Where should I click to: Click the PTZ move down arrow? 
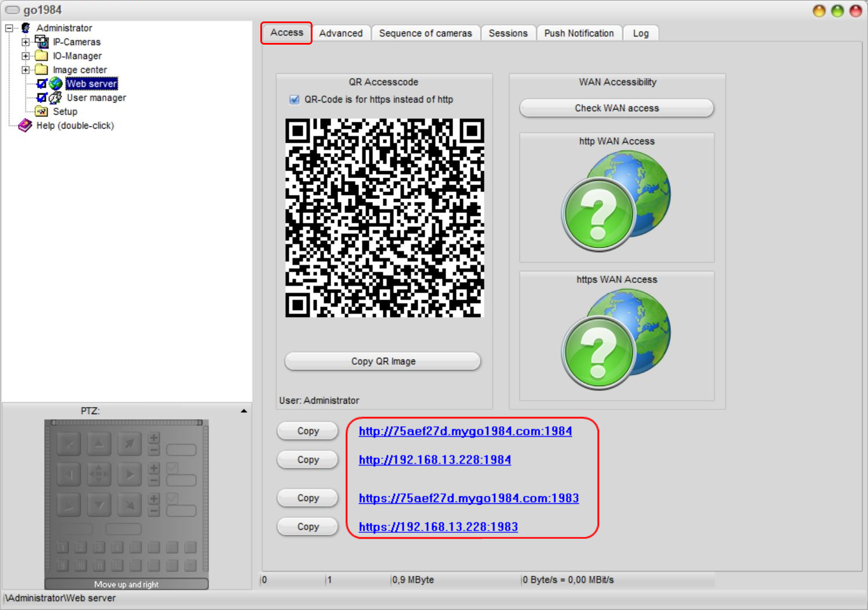99,505
